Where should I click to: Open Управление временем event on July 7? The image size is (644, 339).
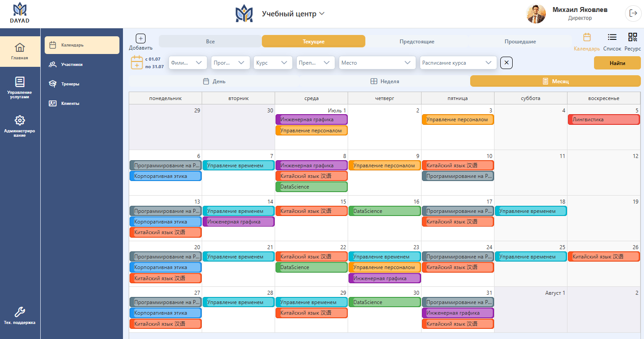(238, 166)
